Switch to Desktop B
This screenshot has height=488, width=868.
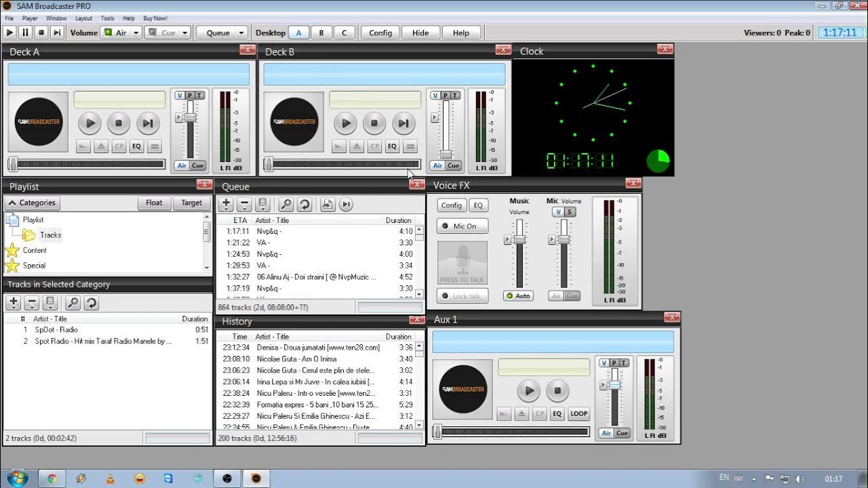[321, 33]
